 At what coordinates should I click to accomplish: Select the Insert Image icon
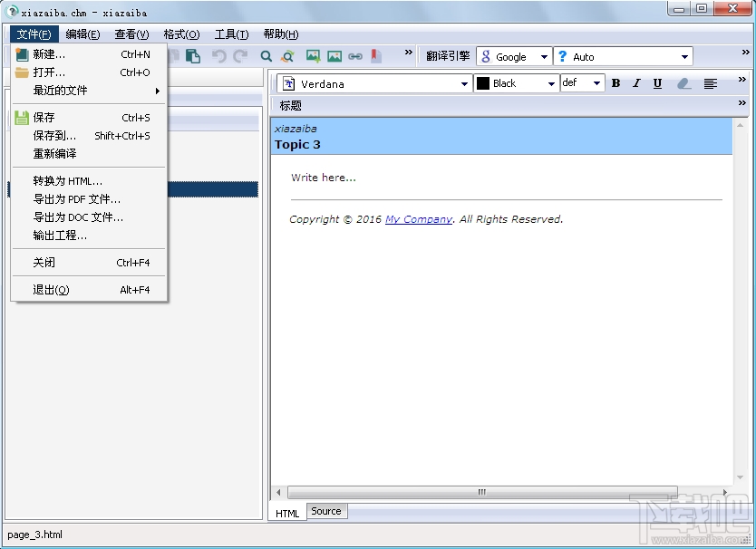312,56
